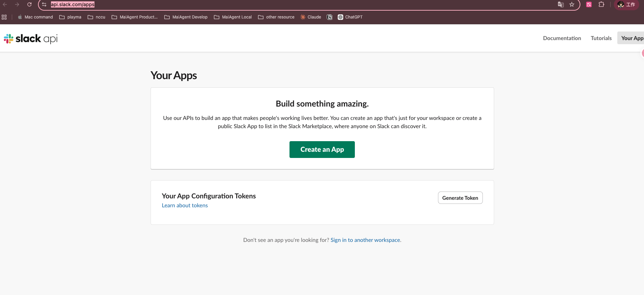The height and width of the screenshot is (295, 644).
Task: Click the Generate Token button
Action: (460, 198)
